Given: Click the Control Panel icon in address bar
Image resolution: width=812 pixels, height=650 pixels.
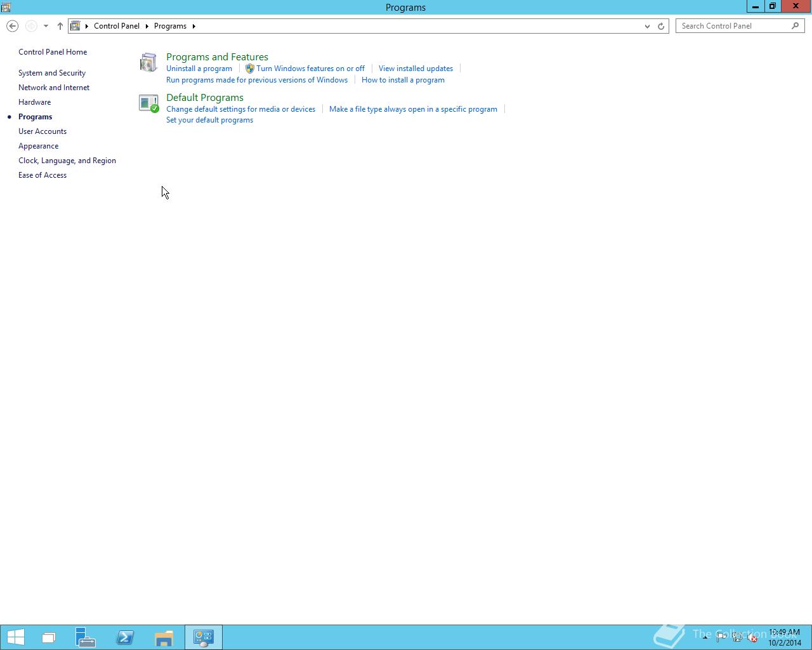Looking at the screenshot, I should [75, 26].
